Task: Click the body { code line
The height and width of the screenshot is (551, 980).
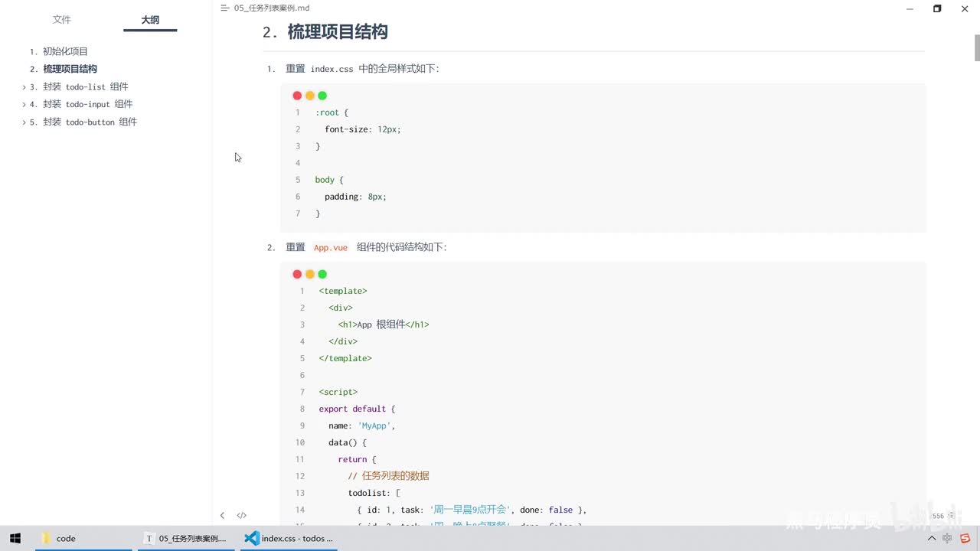Action: coord(329,180)
